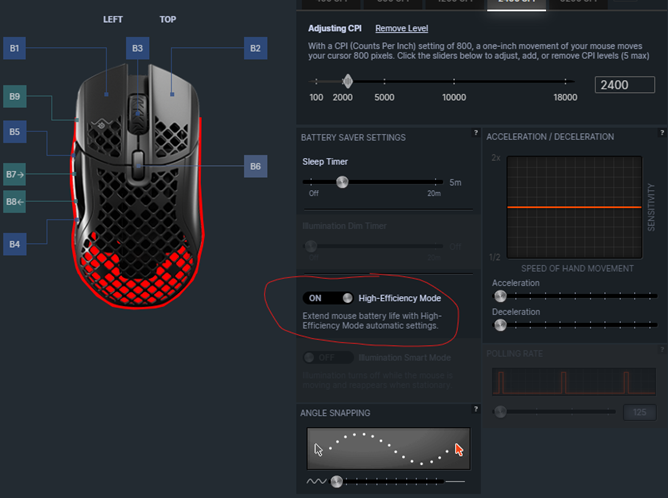Select the B9 side button label
Screen dimensions: 668x498
click(x=14, y=96)
